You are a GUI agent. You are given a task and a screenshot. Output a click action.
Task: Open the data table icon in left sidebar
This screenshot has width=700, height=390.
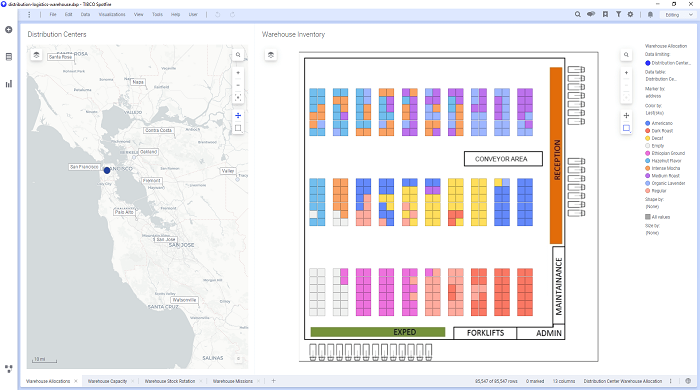[x=8, y=57]
